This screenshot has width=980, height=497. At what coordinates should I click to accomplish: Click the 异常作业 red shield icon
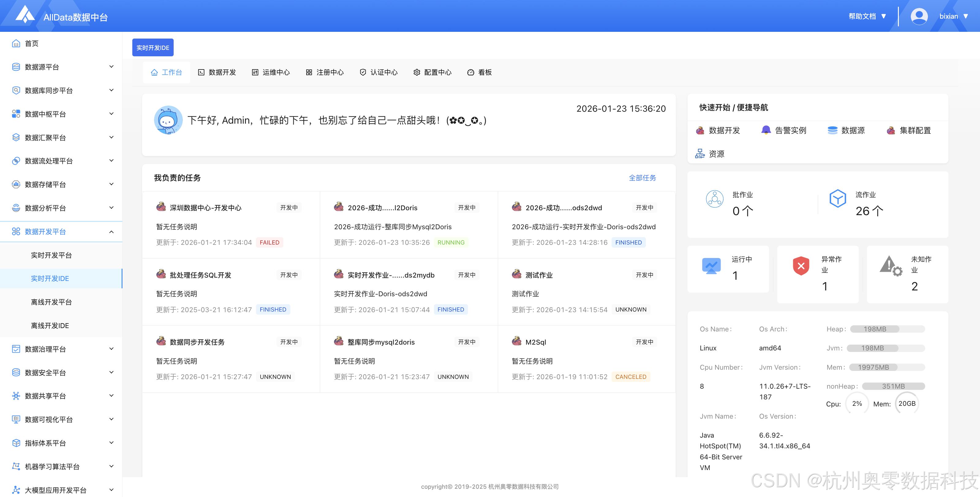(801, 265)
